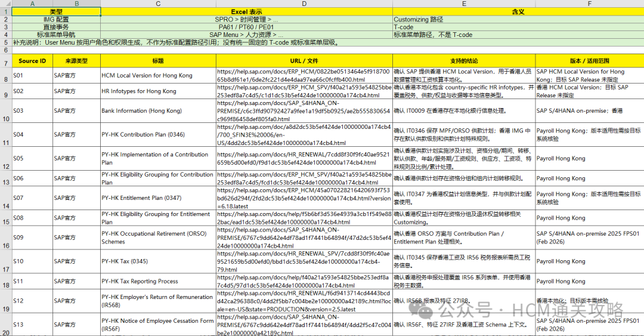Select S12 conclusion '确认 IR56B 报表' cell

coord(464,301)
